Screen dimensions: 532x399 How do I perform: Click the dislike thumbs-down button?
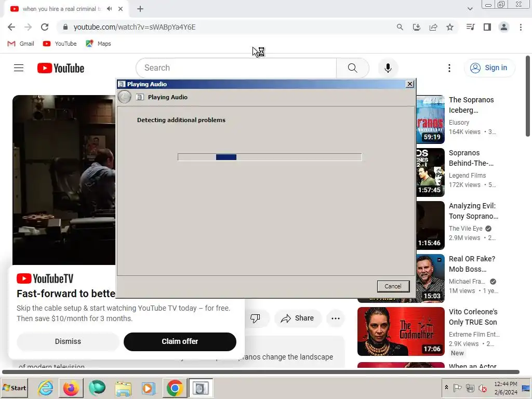tap(255, 318)
